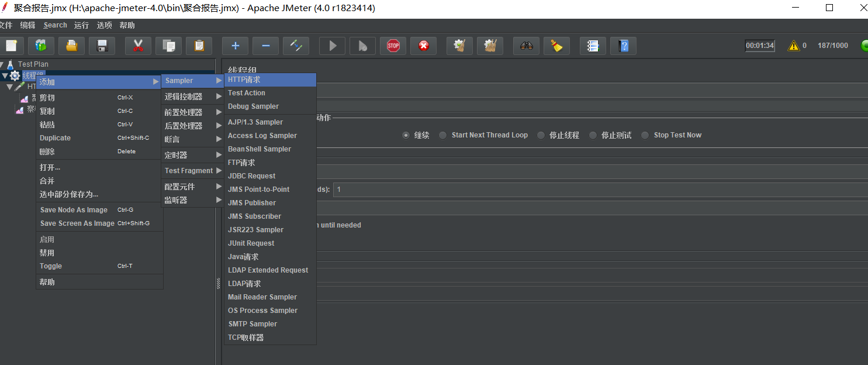
Task: Click the field containing value 1
Action: [x=600, y=190]
